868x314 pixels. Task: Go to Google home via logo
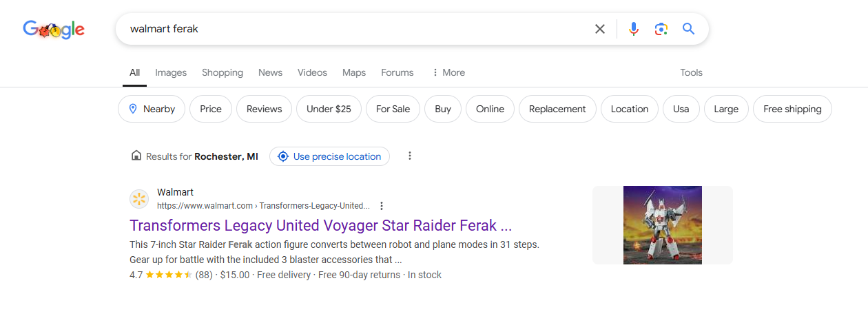coord(54,29)
